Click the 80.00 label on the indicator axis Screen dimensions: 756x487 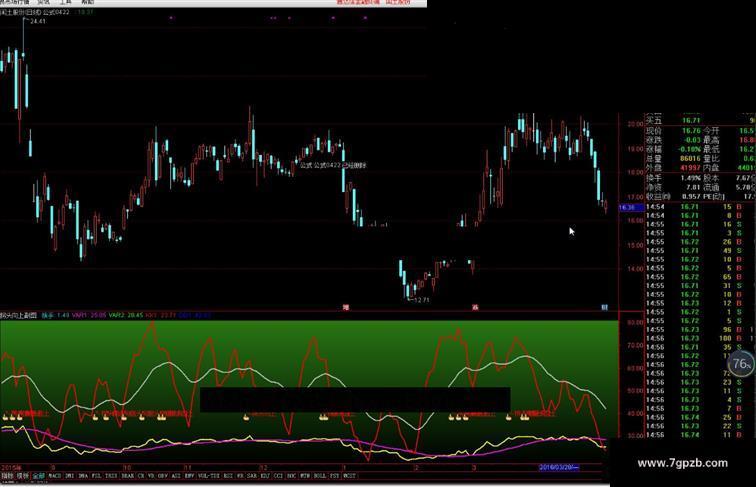point(635,322)
